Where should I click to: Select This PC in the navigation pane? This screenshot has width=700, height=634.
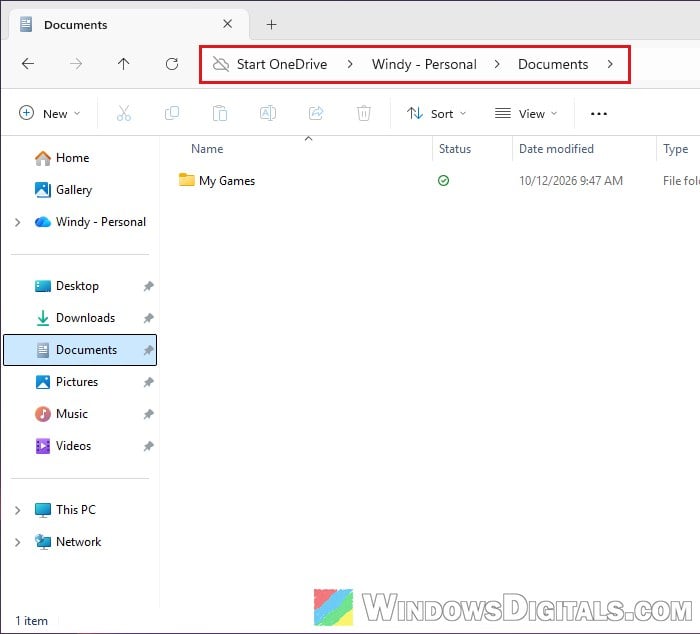[x=76, y=510]
